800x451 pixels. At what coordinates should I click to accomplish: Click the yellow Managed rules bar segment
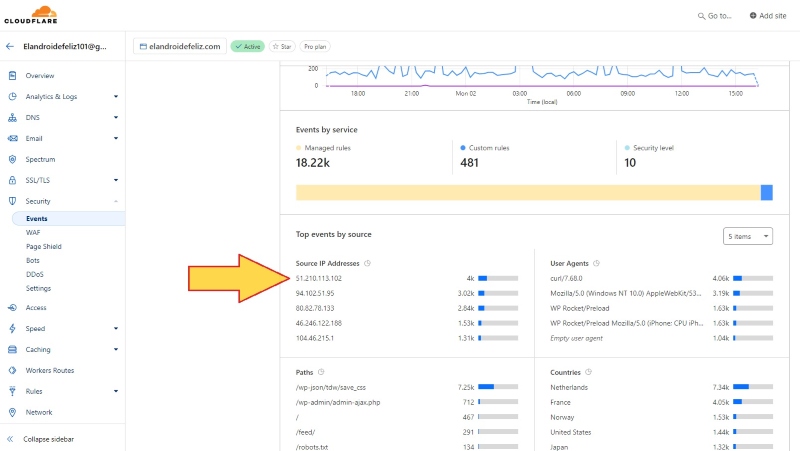(x=528, y=192)
